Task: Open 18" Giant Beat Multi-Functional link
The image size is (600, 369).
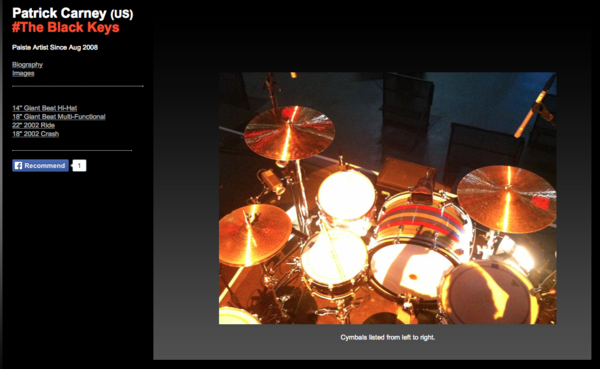Action: (59, 116)
